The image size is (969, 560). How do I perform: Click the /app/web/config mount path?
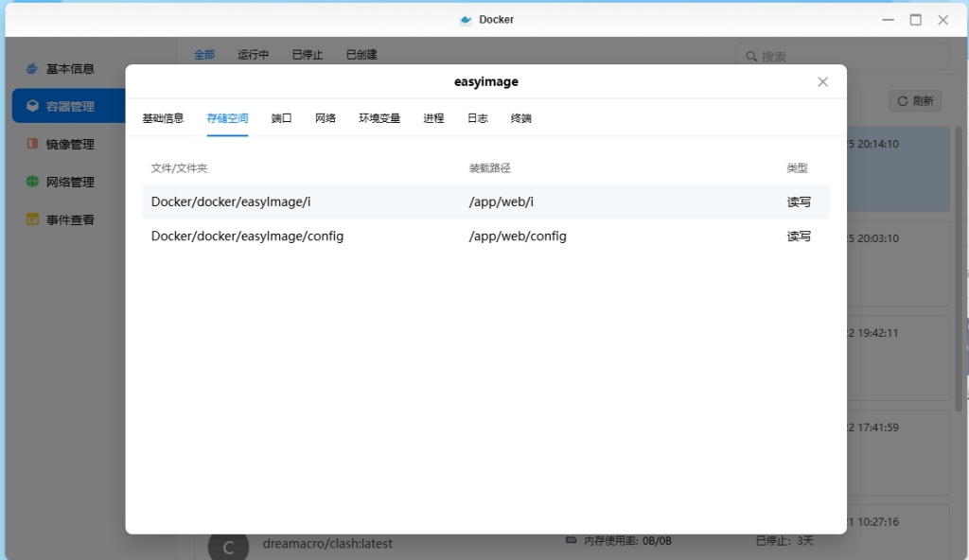point(518,236)
